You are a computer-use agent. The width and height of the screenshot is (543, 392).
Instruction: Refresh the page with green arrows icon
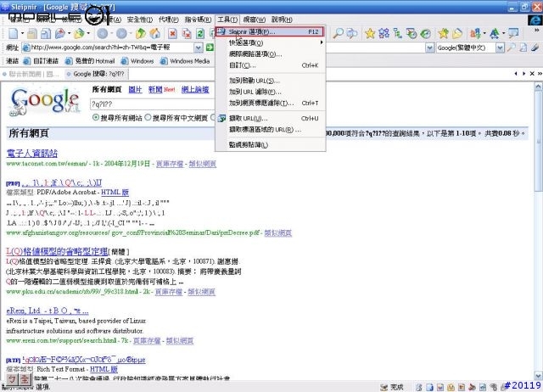pos(200,34)
